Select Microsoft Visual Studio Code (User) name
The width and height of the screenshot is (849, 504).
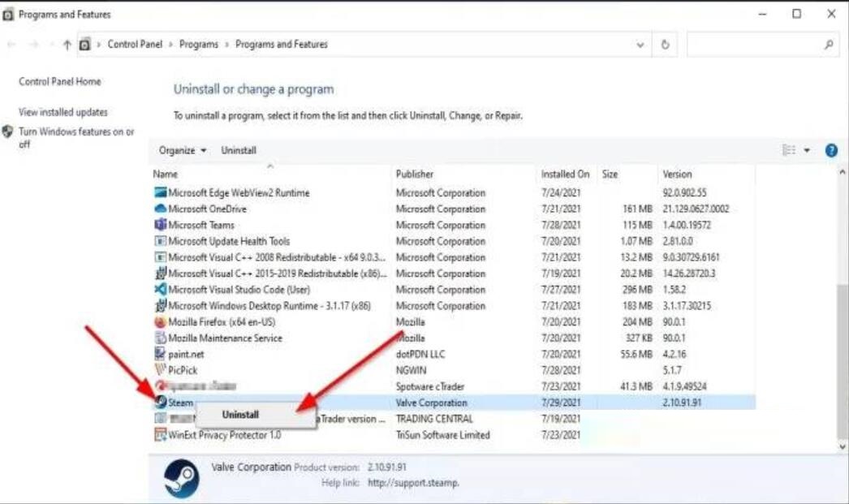point(239,289)
